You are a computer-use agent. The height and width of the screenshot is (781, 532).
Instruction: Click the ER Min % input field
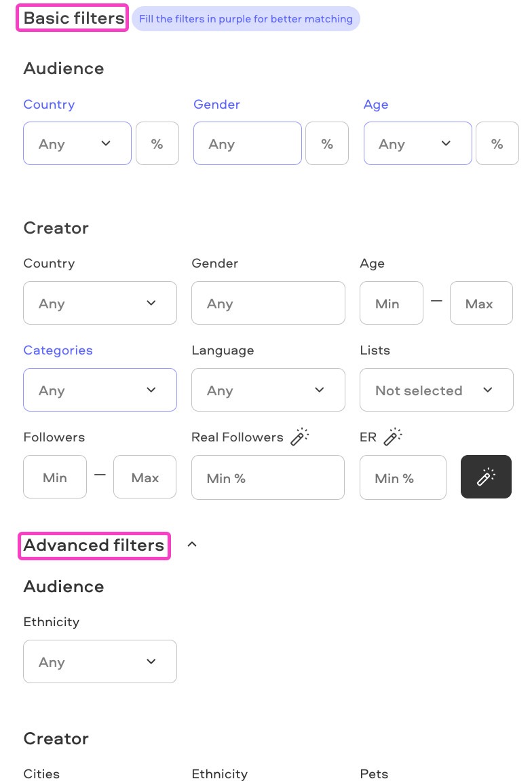(x=403, y=477)
